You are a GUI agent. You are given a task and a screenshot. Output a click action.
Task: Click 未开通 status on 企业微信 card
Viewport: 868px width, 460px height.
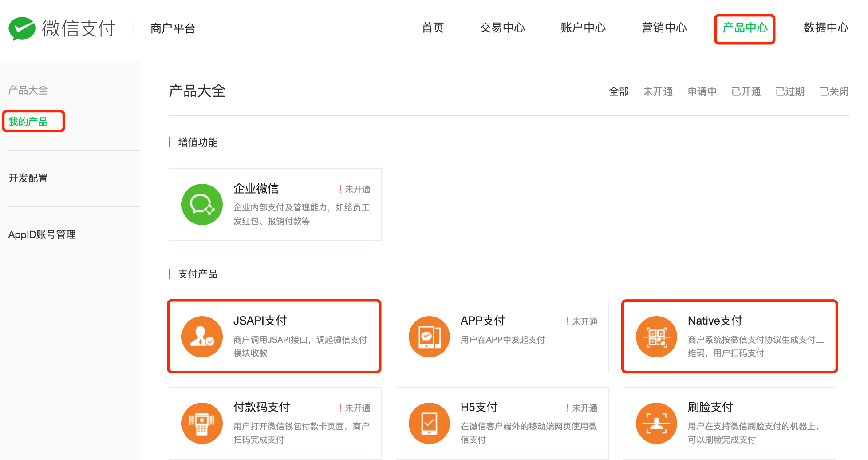point(355,189)
